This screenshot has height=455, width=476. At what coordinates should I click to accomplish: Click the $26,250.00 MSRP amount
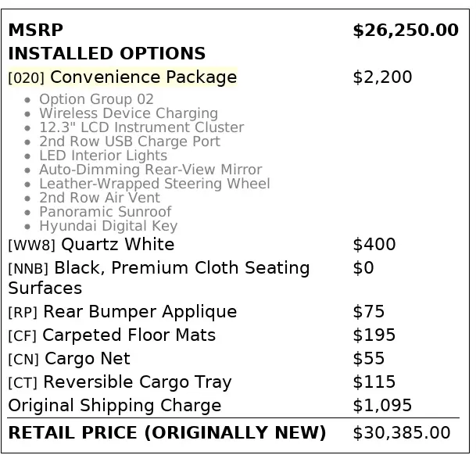pyautogui.click(x=405, y=30)
